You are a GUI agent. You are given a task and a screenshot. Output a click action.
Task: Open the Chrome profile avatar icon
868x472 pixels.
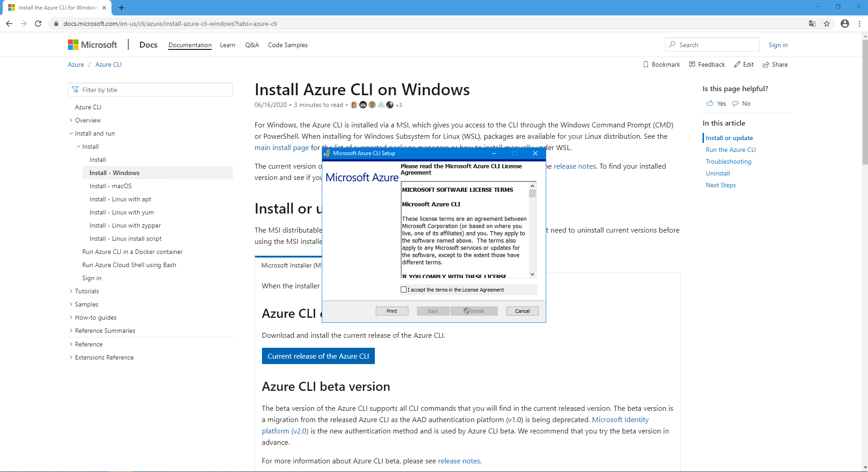pos(844,24)
